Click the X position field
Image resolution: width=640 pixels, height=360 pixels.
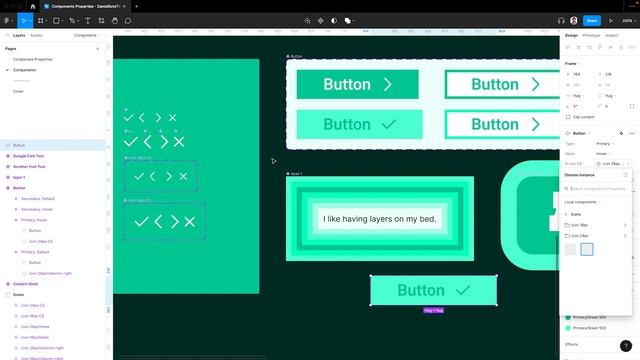point(576,74)
